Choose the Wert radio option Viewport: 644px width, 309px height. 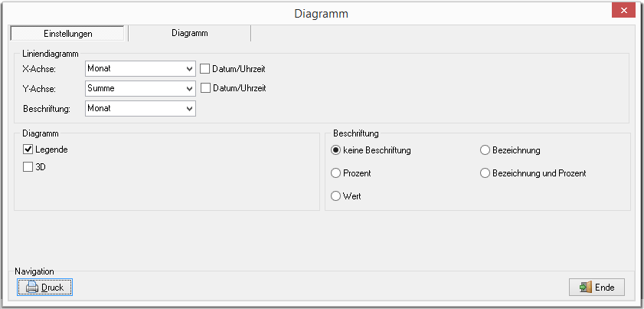pos(336,196)
